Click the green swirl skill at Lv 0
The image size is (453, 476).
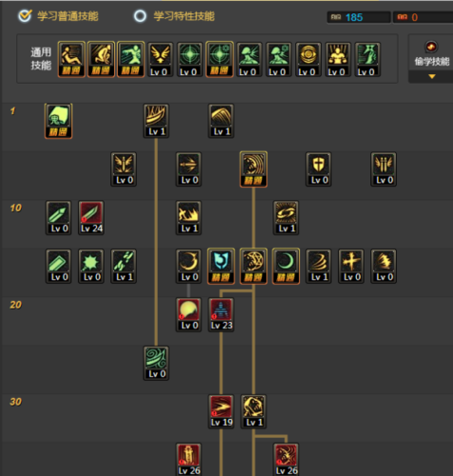click(156, 363)
